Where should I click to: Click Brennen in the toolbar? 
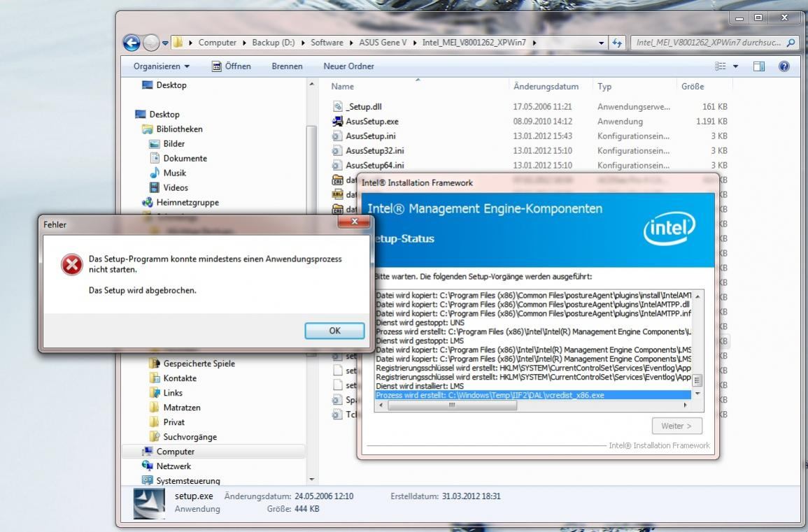287,66
